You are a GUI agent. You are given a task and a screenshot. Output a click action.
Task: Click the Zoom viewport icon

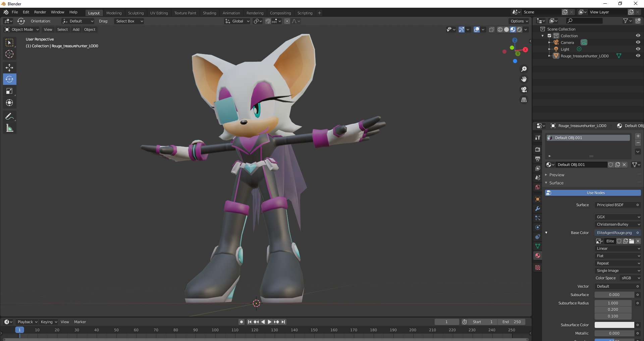[524, 69]
